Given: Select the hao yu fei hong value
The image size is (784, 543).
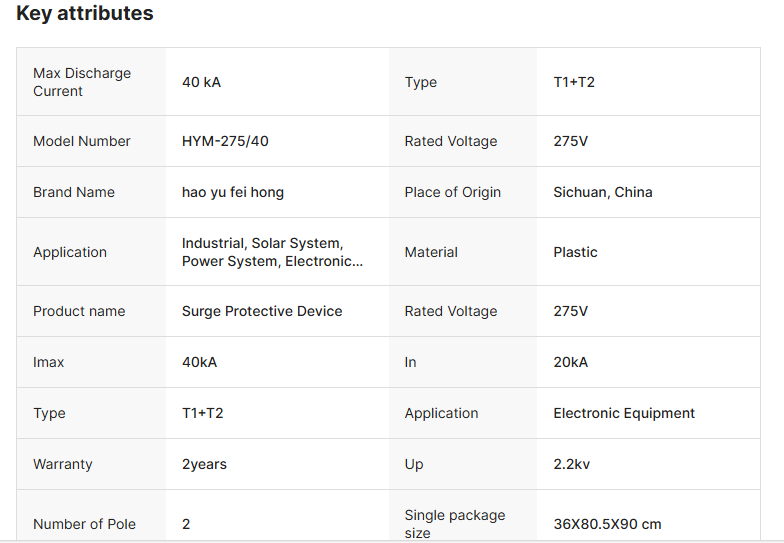Looking at the screenshot, I should pos(233,192).
